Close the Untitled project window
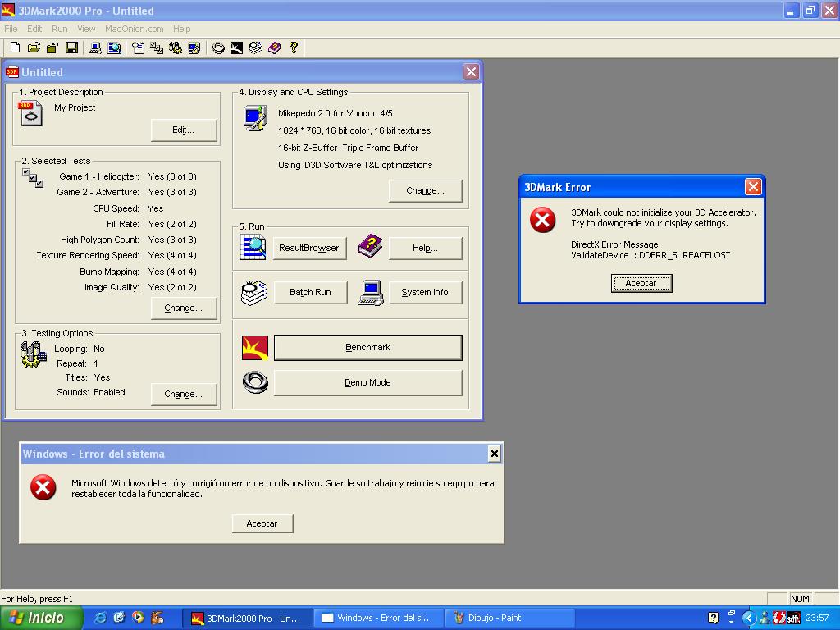 pyautogui.click(x=471, y=72)
